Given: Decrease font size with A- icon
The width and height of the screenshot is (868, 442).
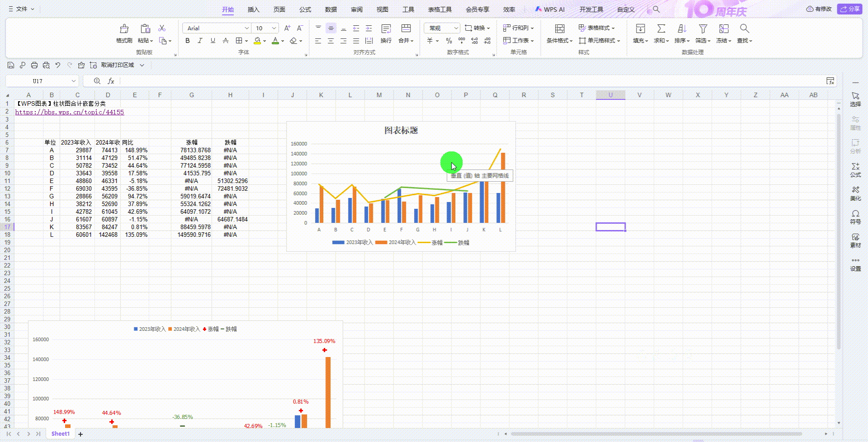Looking at the screenshot, I should tap(299, 28).
